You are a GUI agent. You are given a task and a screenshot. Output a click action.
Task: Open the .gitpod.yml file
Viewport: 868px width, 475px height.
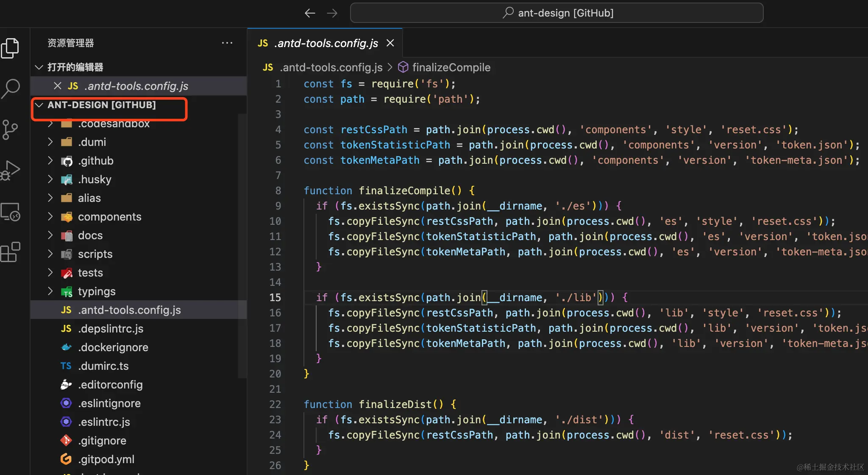(106, 459)
